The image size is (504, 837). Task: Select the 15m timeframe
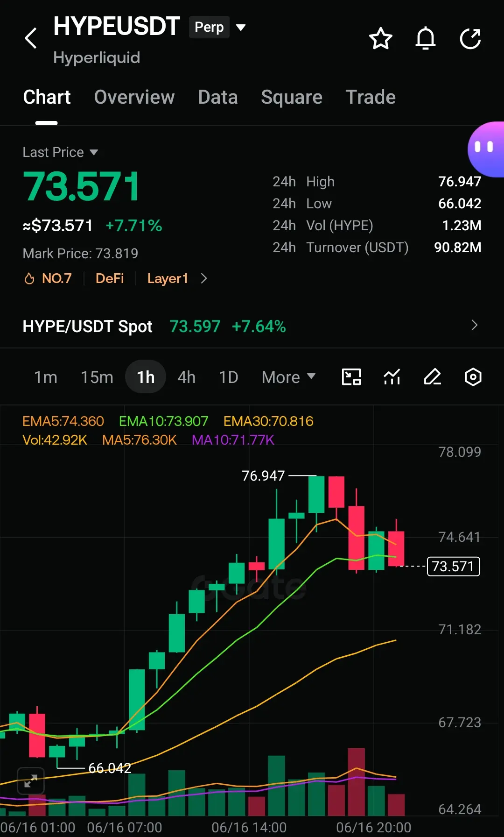97,377
